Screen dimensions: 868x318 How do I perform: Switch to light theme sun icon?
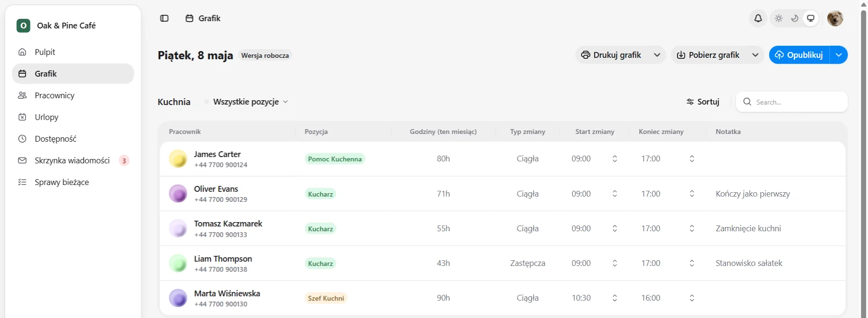[779, 18]
